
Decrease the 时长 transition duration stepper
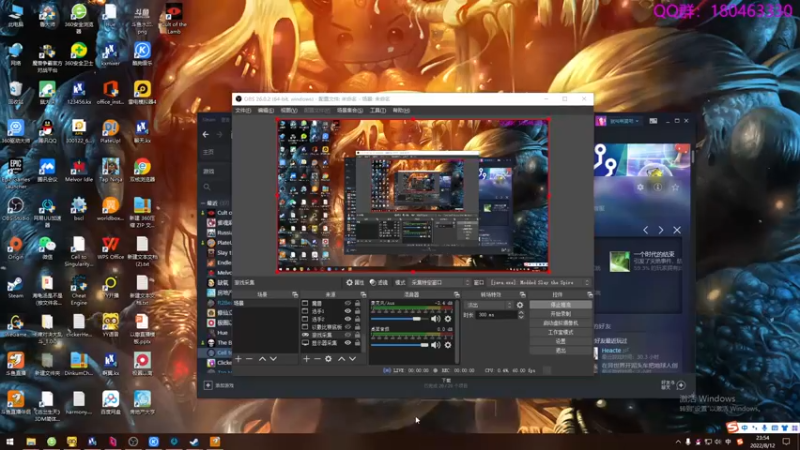click(x=520, y=317)
